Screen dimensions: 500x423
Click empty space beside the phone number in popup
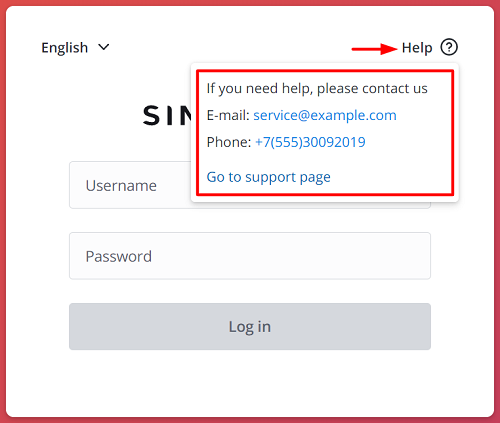point(407,143)
